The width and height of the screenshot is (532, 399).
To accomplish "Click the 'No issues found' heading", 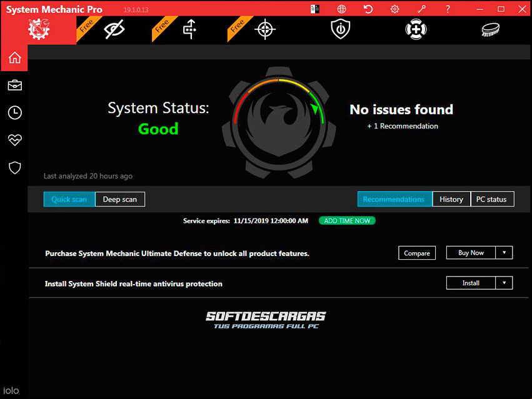I will 401,109.
